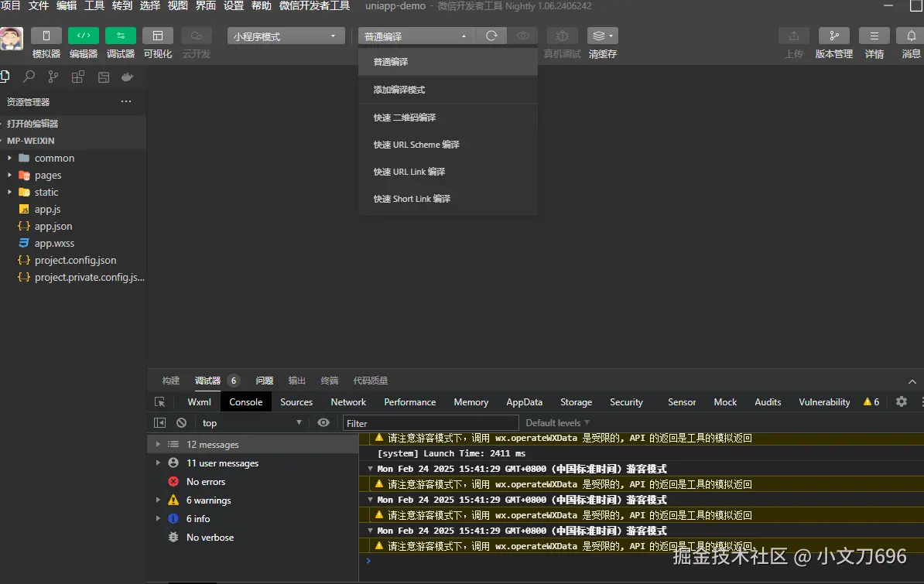Toggle the console sidebar panel icon
This screenshot has height=584, width=924.
(x=159, y=422)
